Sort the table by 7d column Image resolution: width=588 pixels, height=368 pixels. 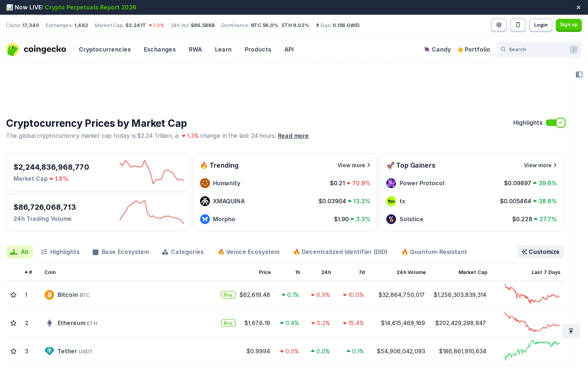tap(362, 272)
